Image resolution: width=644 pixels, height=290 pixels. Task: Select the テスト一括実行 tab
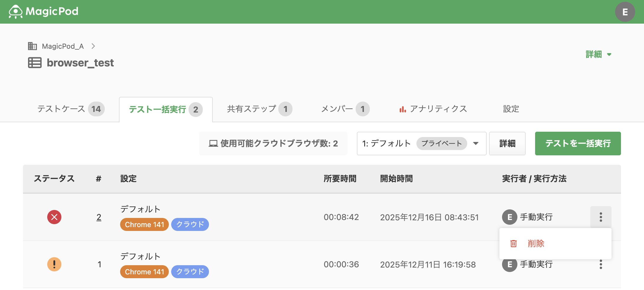pos(166,110)
